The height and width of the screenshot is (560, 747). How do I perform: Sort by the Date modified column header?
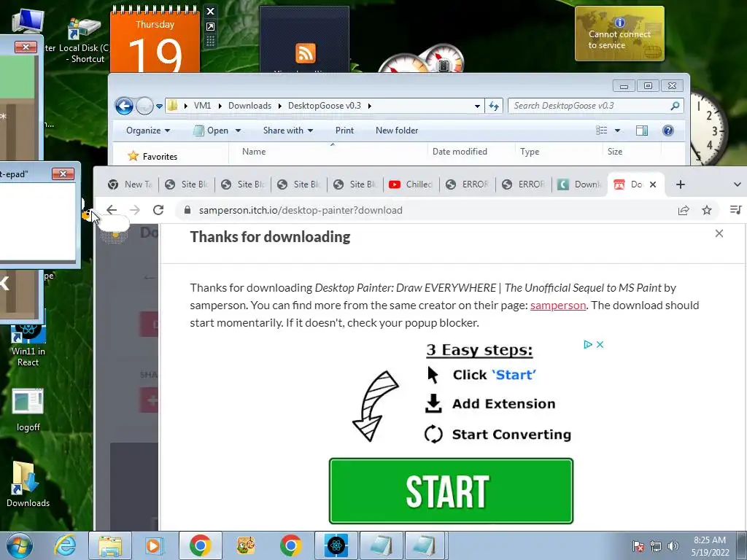coord(460,152)
